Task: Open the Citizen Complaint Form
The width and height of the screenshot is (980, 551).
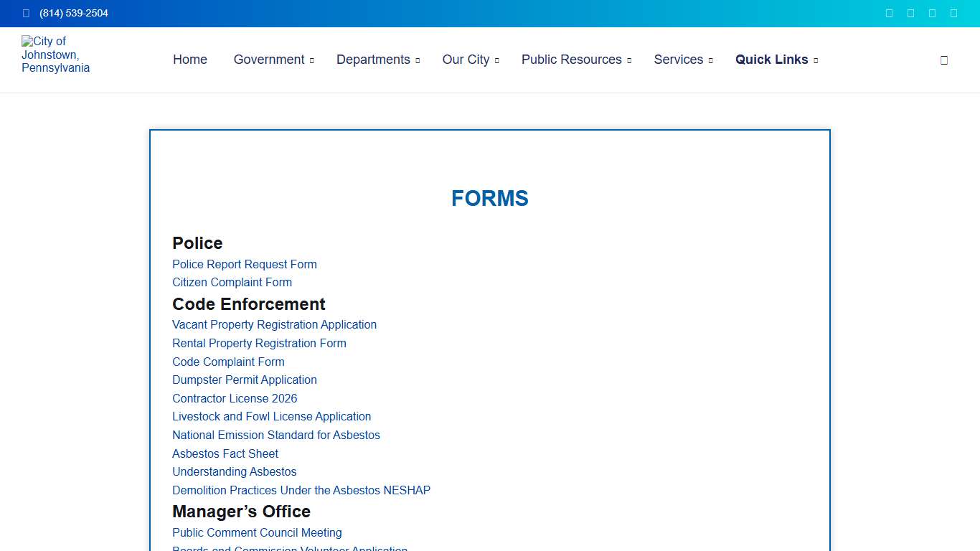Action: click(x=232, y=282)
